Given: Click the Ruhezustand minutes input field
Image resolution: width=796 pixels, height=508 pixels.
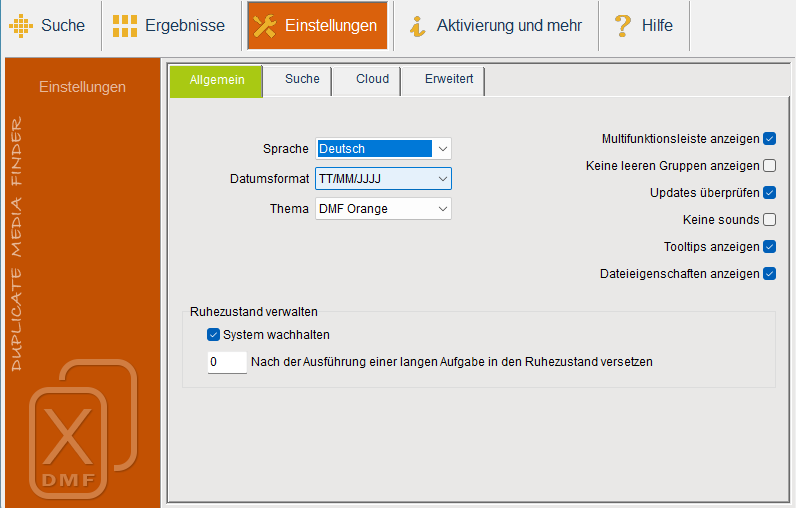Looking at the screenshot, I should [227, 362].
